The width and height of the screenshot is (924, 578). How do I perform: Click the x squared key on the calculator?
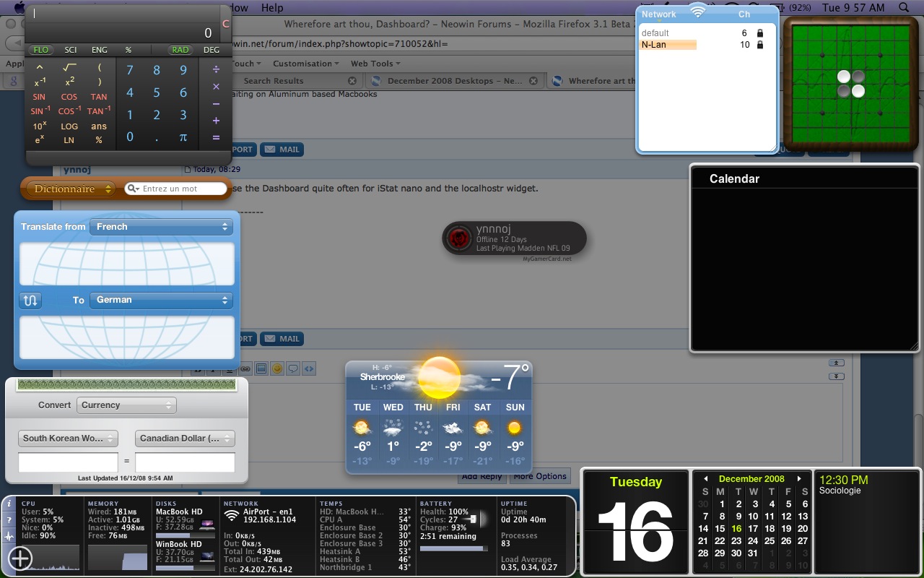[x=69, y=82]
